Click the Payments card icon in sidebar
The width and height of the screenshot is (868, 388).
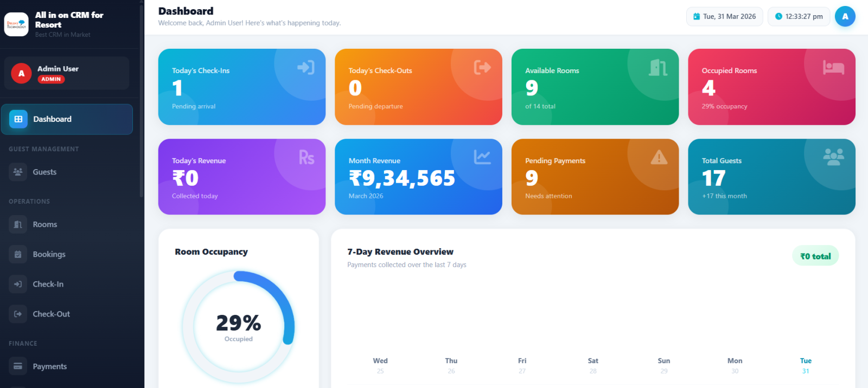(x=18, y=366)
